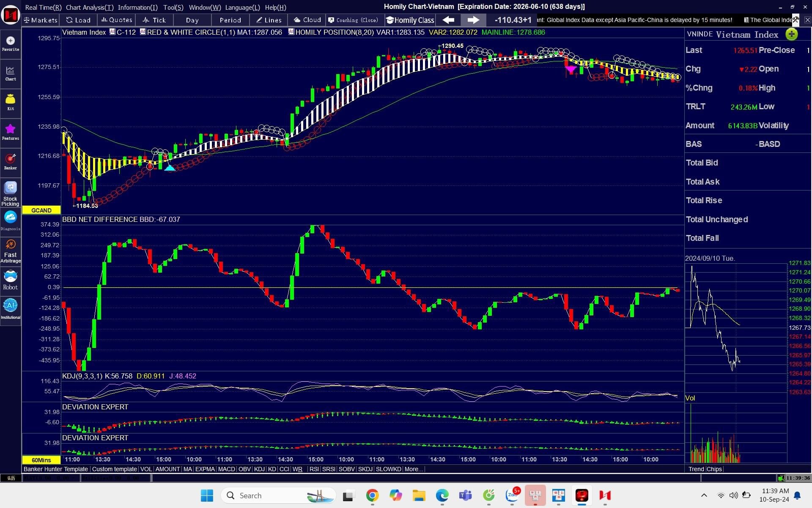
Task: Open Period selector
Action: pos(230,20)
